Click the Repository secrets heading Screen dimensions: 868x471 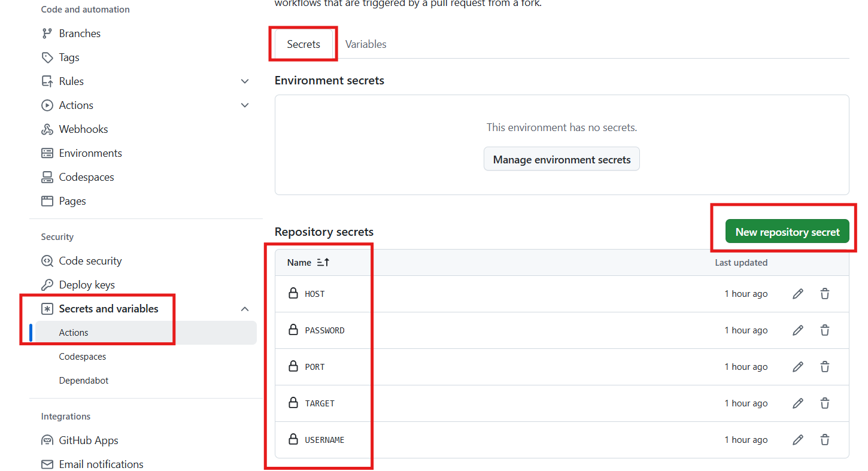324,232
